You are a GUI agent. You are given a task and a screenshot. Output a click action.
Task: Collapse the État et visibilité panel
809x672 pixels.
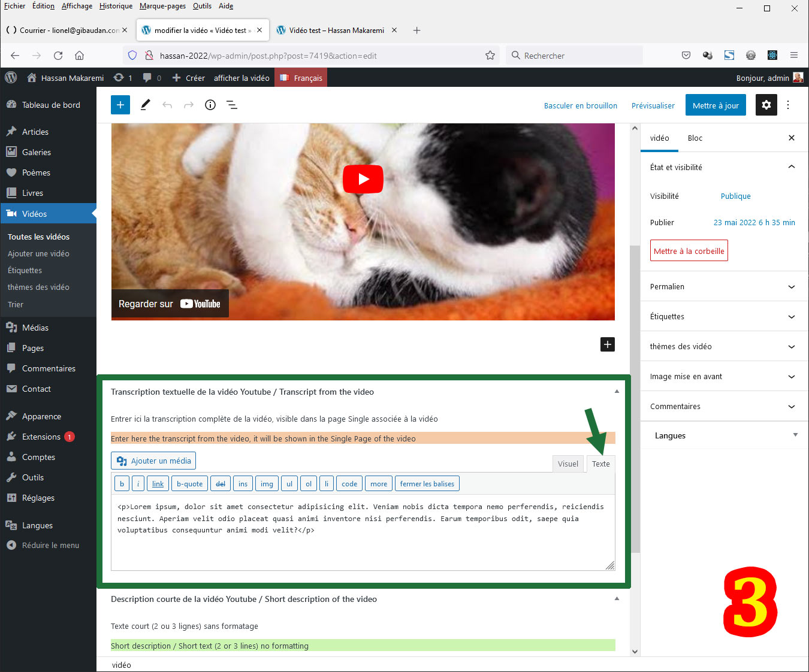pyautogui.click(x=724, y=167)
